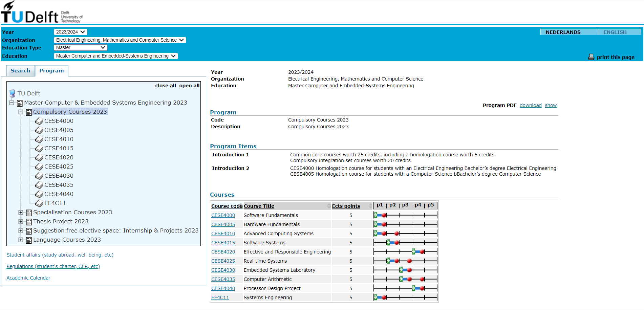644x310 pixels.
Task: Open the Student affairs link
Action: click(x=60, y=255)
